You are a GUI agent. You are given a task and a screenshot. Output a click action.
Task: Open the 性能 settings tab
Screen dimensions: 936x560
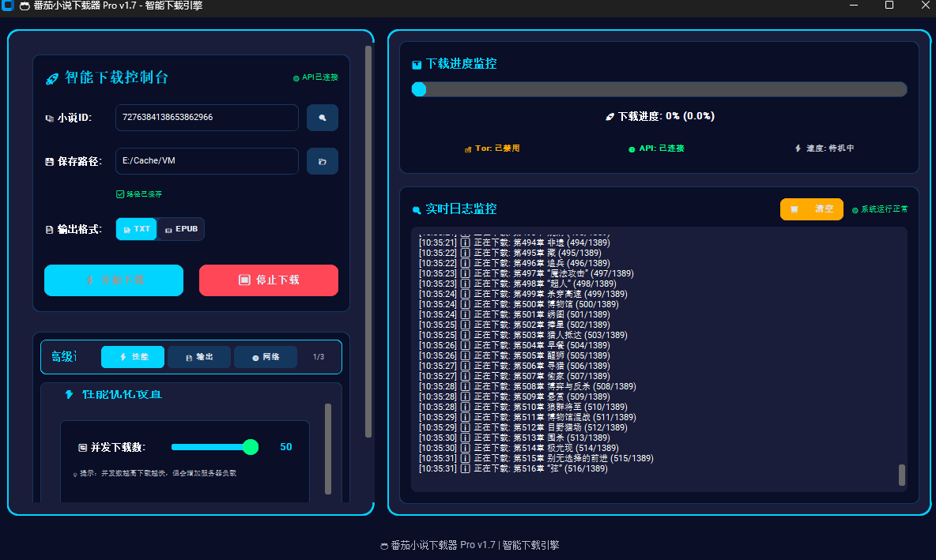133,357
